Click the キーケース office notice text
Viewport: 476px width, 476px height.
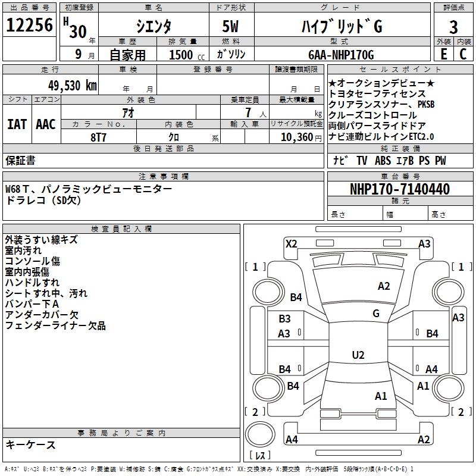coord(31,444)
